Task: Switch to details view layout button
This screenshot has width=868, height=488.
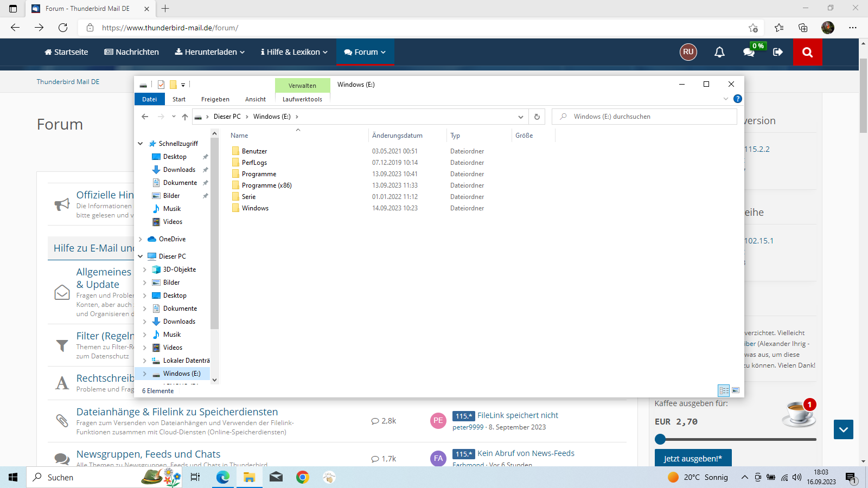Action: [724, 390]
